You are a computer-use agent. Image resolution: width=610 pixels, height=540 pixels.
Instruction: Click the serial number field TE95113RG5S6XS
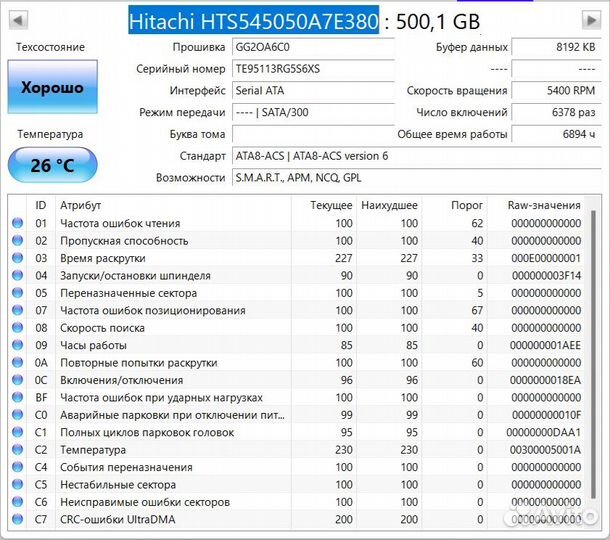(x=313, y=69)
